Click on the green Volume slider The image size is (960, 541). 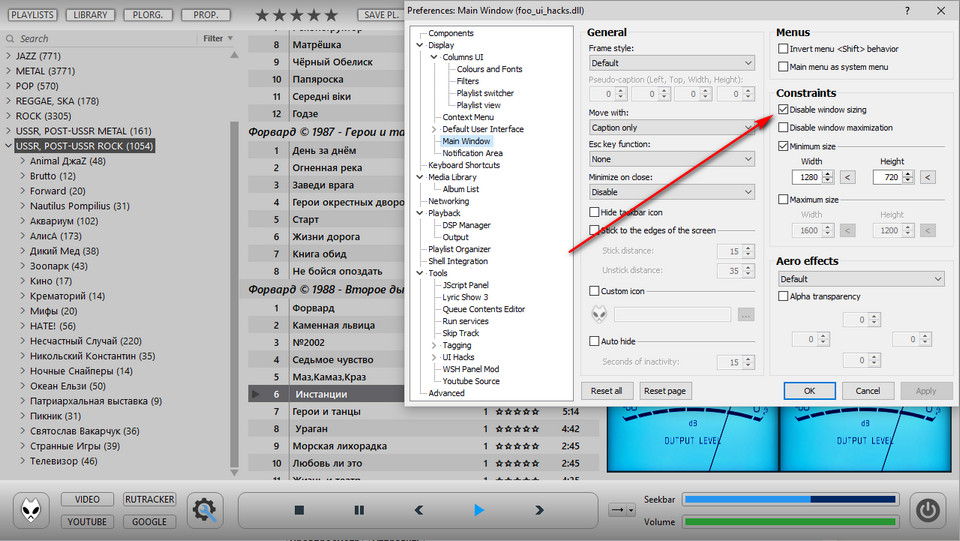(790, 521)
